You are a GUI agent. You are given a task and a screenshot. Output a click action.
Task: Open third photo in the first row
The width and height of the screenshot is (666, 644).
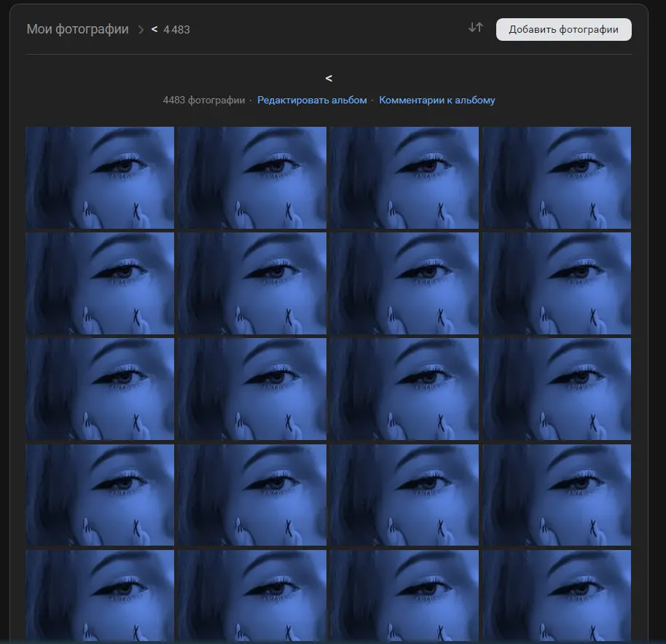404,178
